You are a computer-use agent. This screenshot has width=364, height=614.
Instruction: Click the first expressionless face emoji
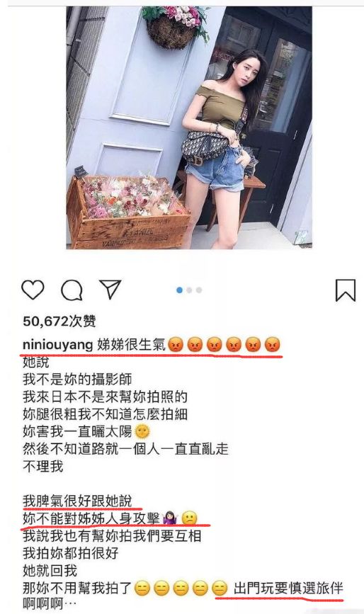tap(142, 589)
